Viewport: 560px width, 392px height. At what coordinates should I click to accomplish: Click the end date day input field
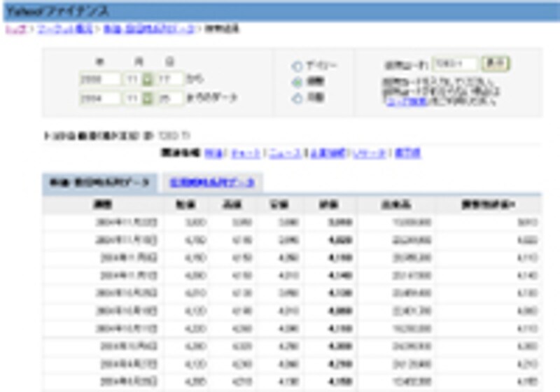[170, 98]
